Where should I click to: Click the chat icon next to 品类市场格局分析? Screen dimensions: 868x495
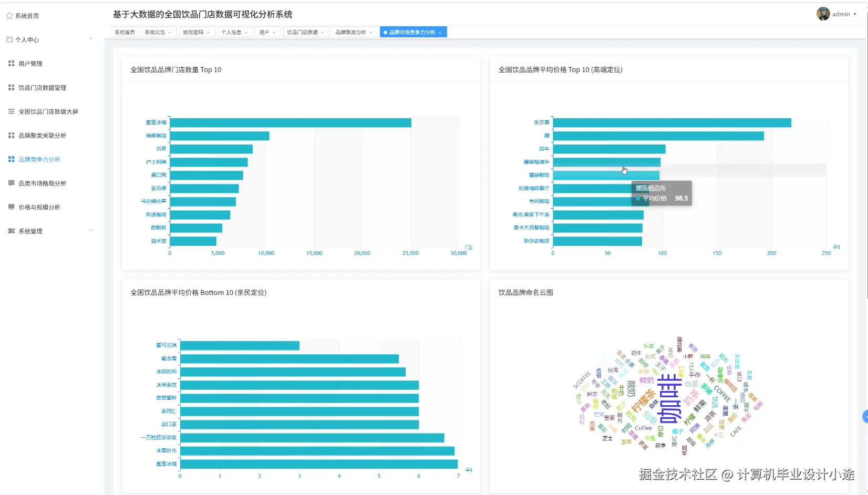[x=11, y=183]
